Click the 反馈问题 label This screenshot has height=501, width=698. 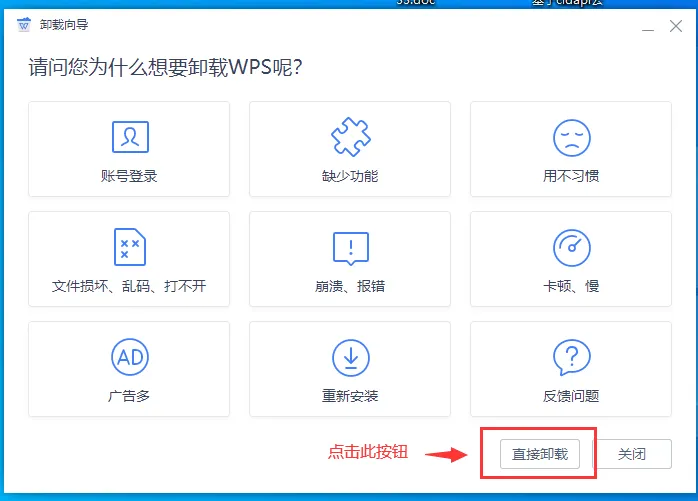(x=571, y=396)
